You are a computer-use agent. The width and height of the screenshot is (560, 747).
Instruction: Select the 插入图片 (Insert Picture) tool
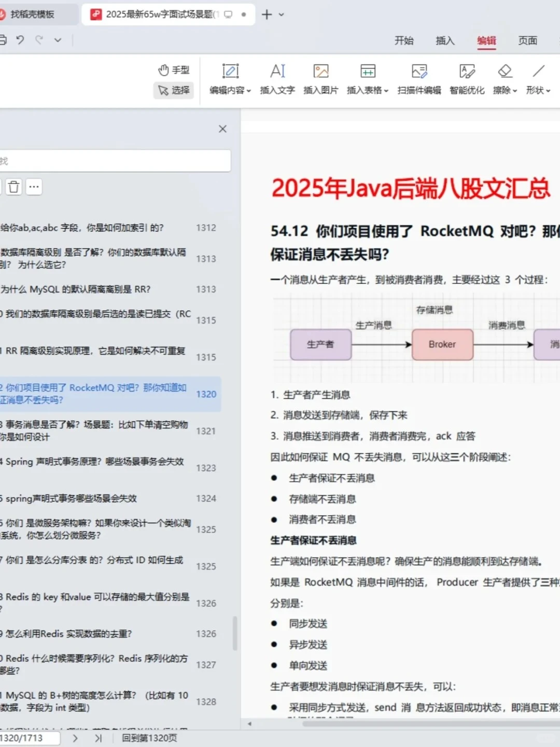point(320,78)
